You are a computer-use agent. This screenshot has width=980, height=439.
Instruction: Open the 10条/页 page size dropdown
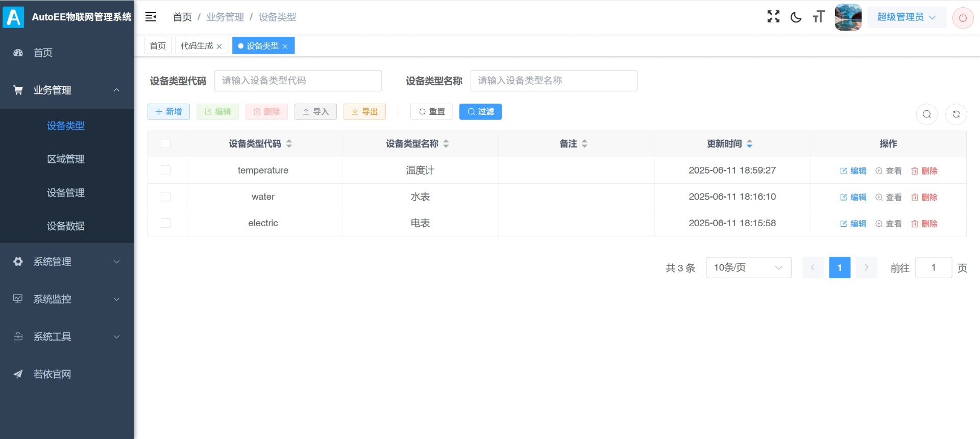748,267
